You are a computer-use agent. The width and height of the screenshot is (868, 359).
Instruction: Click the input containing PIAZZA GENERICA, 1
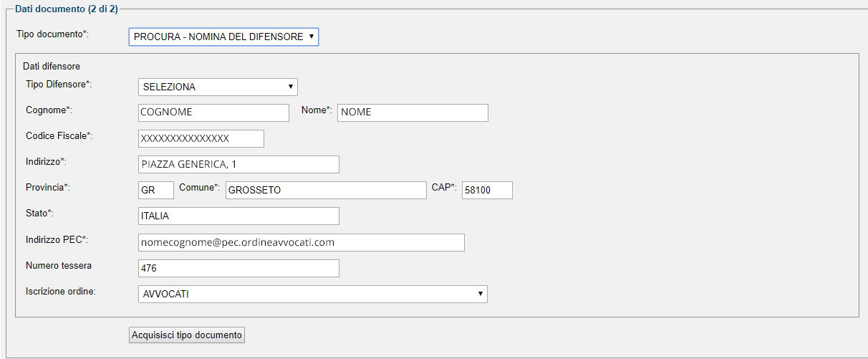tap(238, 164)
